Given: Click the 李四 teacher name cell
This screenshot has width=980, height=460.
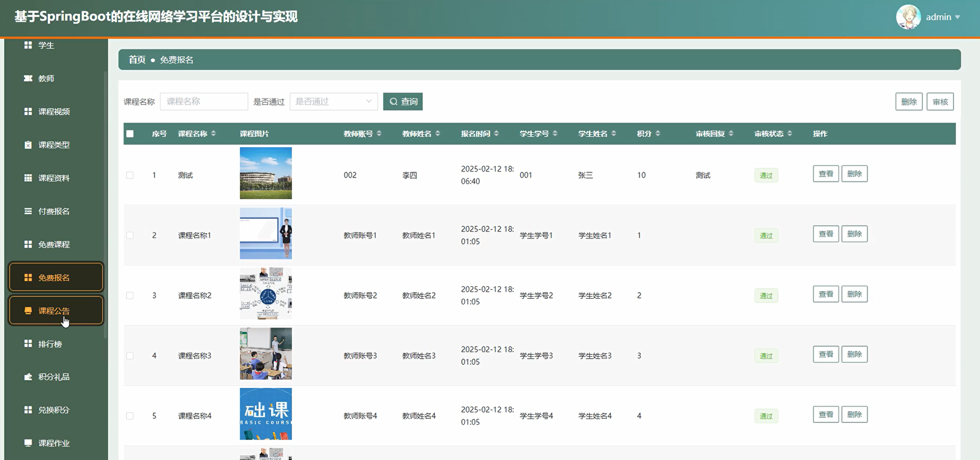Looking at the screenshot, I should point(410,175).
